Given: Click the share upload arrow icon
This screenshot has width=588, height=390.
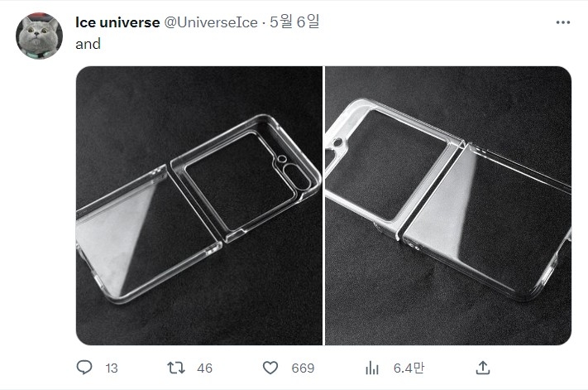Looking at the screenshot, I should click(483, 368).
